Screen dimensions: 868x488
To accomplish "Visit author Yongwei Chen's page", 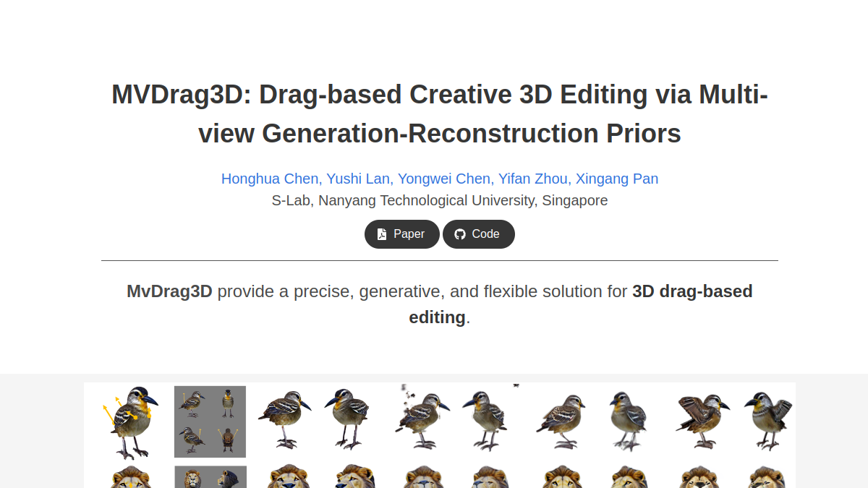I will click(x=445, y=179).
